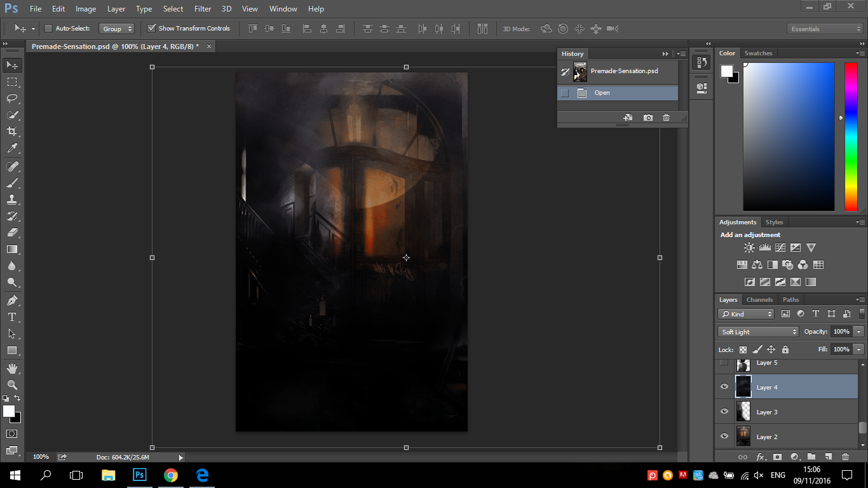Select the Rectangular Marquee tool
Viewport: 868px width, 488px height.
pyautogui.click(x=12, y=82)
